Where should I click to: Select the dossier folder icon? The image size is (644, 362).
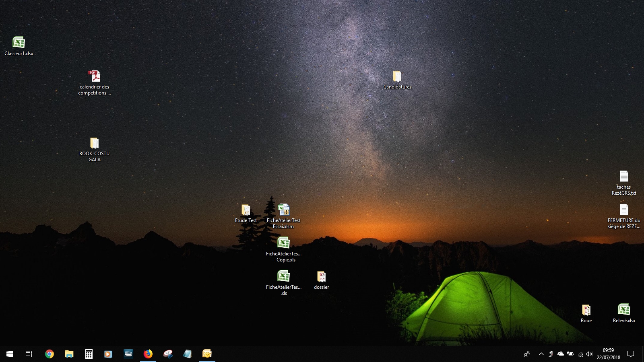321,280
